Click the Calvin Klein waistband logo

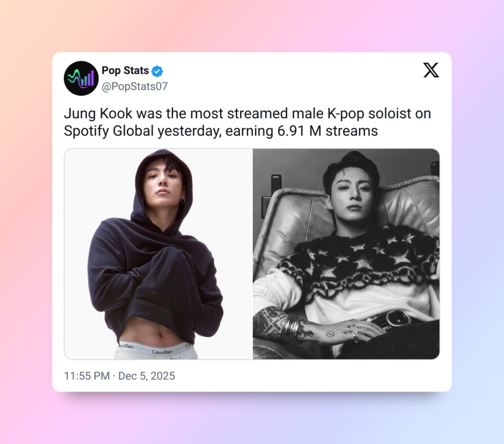click(x=162, y=352)
